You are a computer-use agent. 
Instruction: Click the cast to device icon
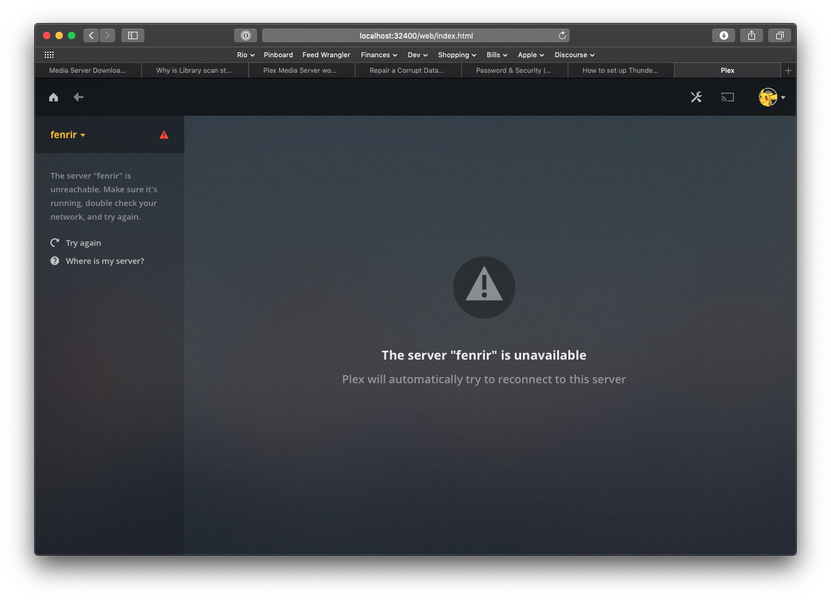pos(728,97)
